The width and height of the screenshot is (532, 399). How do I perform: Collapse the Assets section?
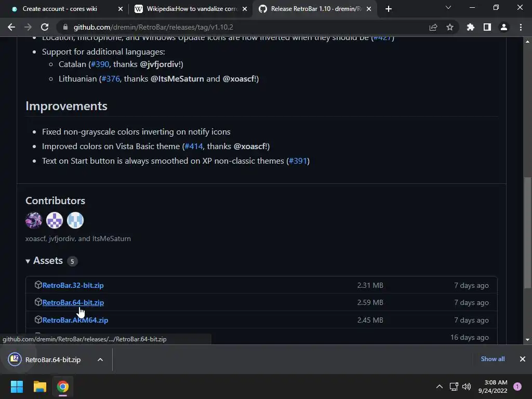[x=45, y=261]
